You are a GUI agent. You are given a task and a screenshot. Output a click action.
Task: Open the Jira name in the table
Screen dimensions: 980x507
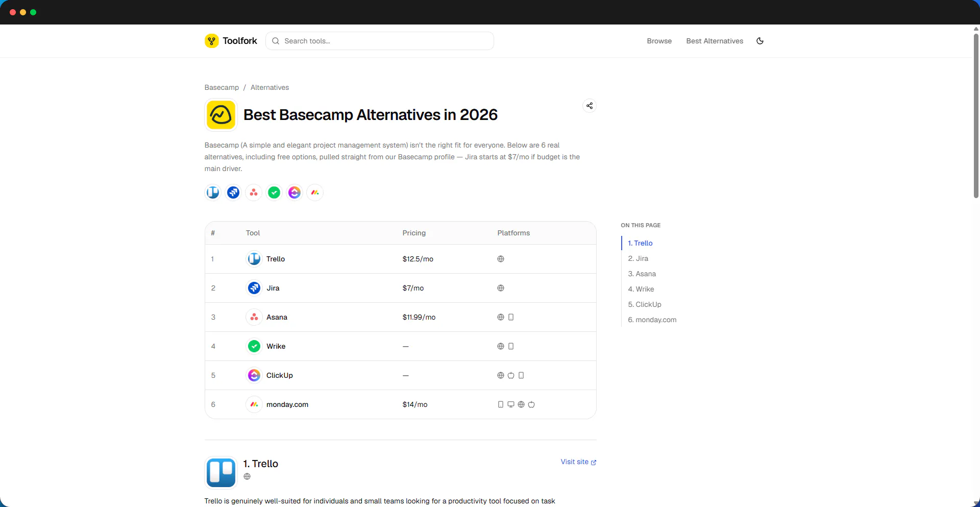(x=273, y=288)
